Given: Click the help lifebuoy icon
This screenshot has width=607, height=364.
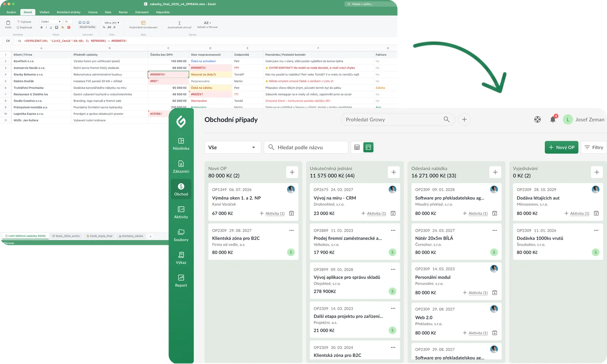Looking at the screenshot, I should 538,119.
